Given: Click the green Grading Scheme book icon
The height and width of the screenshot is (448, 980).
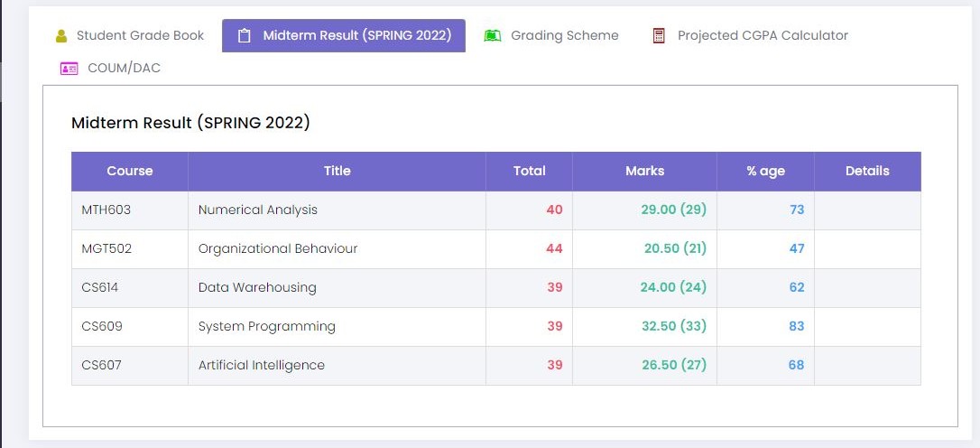Looking at the screenshot, I should (493, 35).
